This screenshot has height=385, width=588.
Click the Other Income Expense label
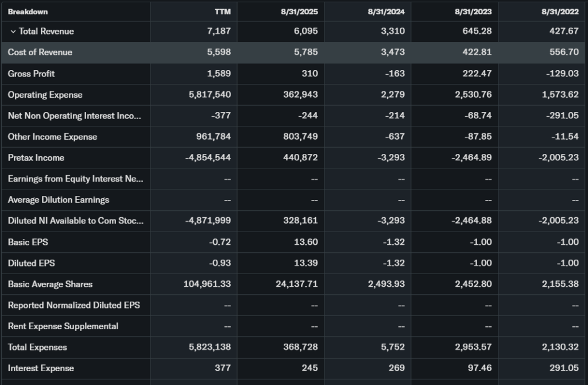(x=52, y=137)
